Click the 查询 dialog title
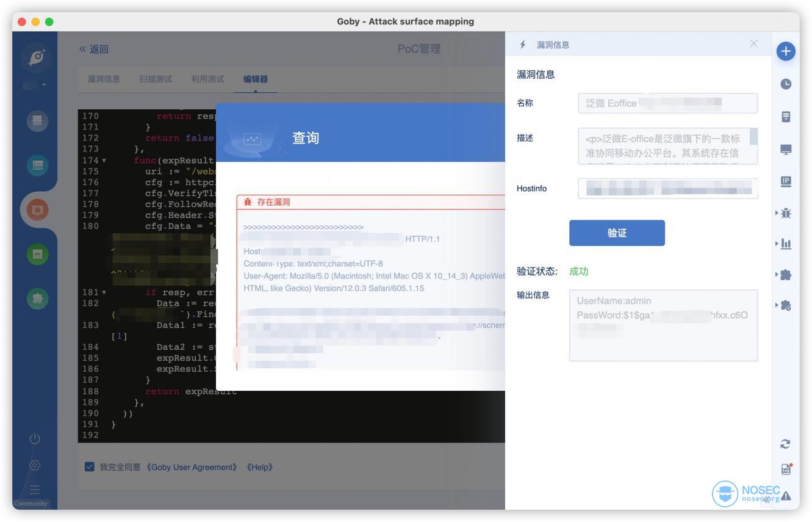The height and width of the screenshot is (522, 812). tap(306, 138)
